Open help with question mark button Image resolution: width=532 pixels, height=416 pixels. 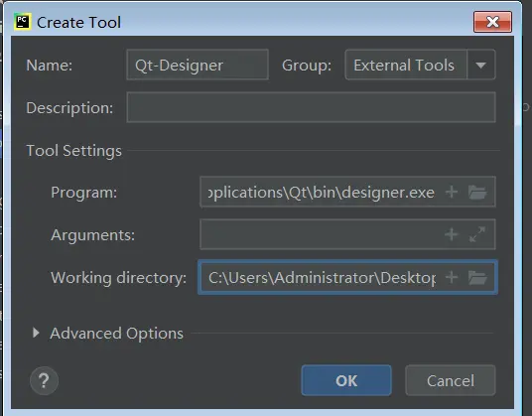pyautogui.click(x=44, y=380)
